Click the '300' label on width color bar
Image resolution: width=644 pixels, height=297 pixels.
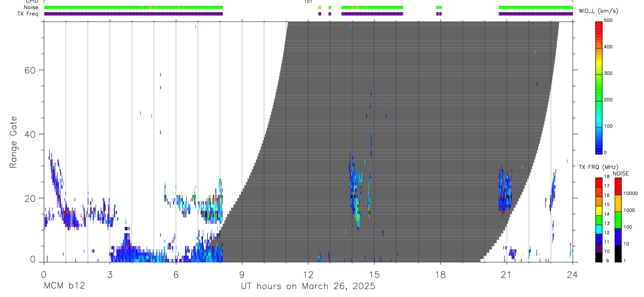click(609, 73)
